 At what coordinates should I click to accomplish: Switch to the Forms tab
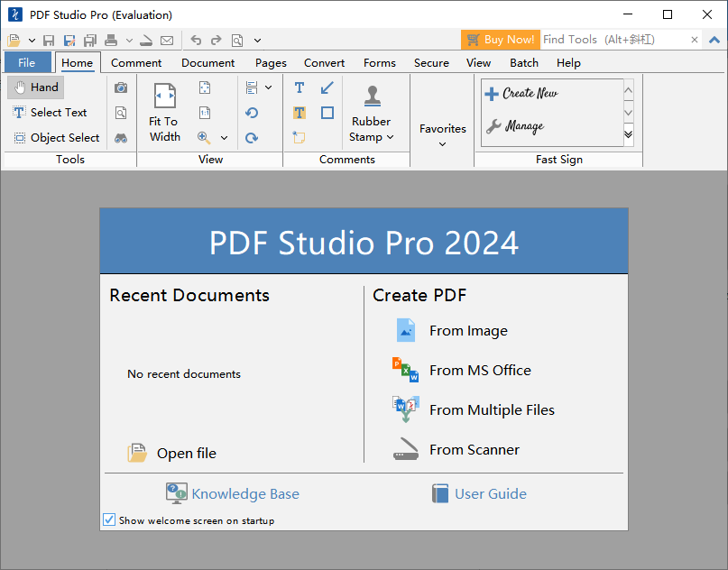379,62
